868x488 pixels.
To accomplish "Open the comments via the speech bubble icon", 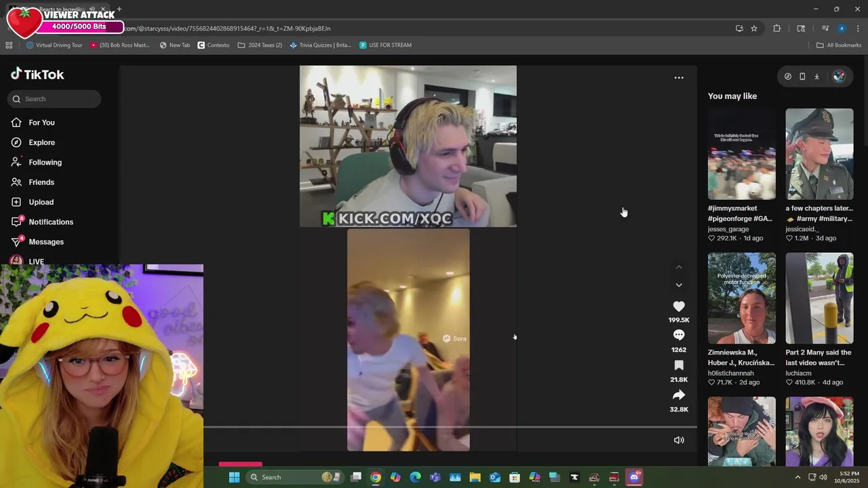I will tap(679, 335).
